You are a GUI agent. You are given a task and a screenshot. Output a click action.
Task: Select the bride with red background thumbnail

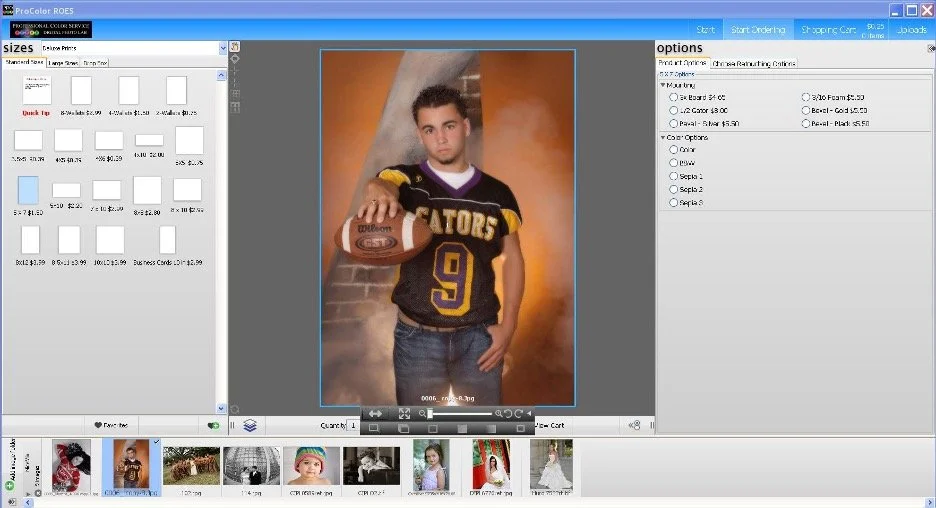point(491,464)
